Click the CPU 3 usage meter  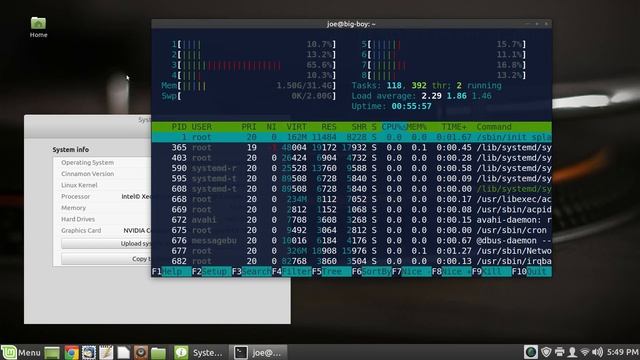click(254, 65)
